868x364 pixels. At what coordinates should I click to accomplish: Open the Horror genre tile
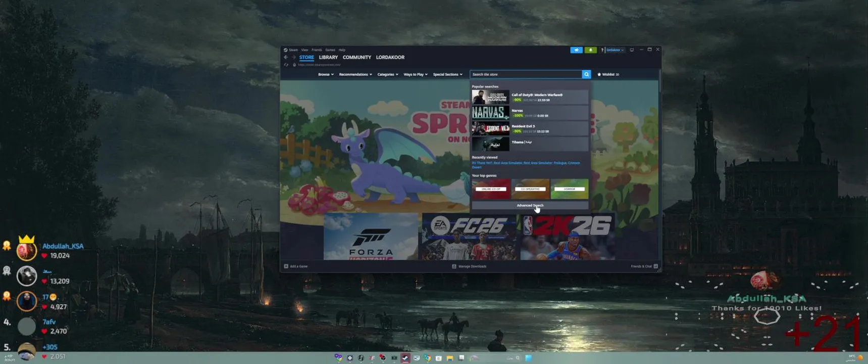point(569,189)
